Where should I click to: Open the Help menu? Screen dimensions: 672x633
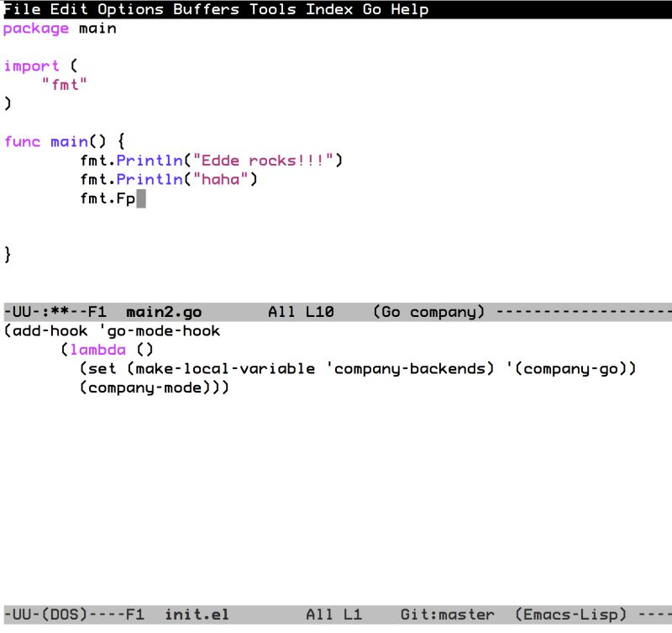coord(411,9)
